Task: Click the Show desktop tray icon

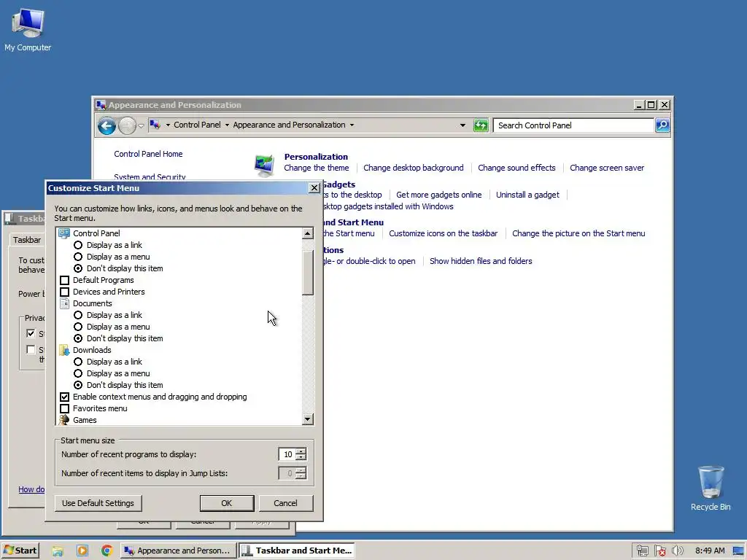Action: tap(738, 551)
